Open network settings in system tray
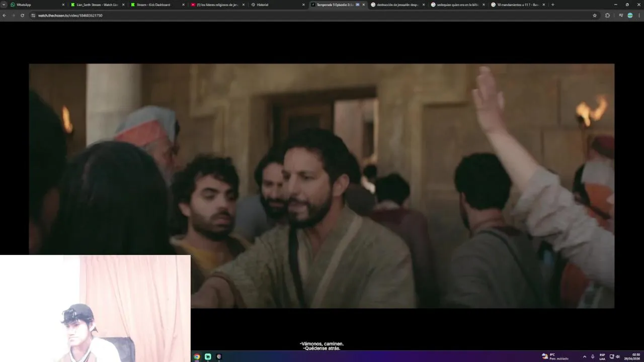This screenshot has height=362, width=644. (612, 356)
